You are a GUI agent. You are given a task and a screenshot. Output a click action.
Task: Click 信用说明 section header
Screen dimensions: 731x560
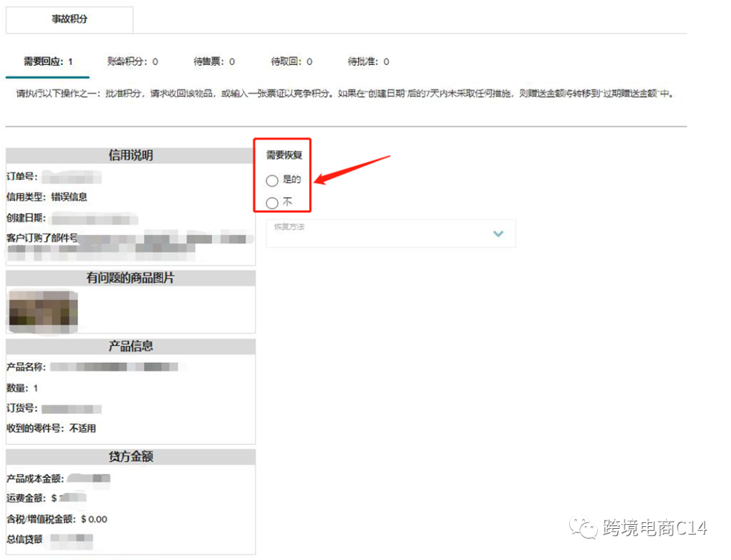[131, 155]
